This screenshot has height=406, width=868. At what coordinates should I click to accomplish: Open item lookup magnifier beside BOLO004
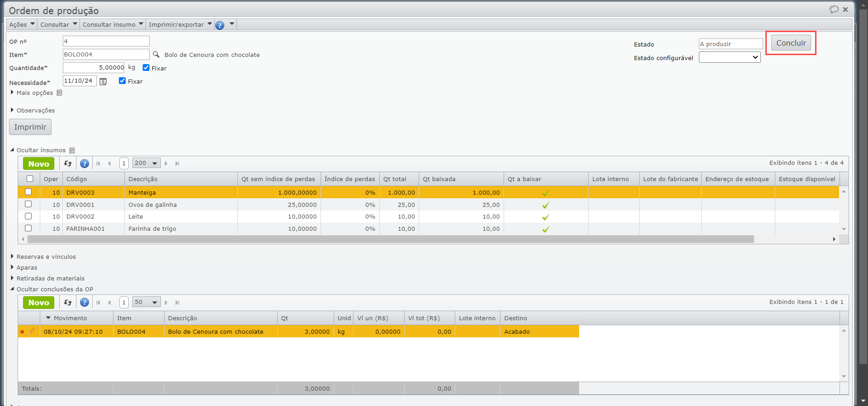pos(156,55)
